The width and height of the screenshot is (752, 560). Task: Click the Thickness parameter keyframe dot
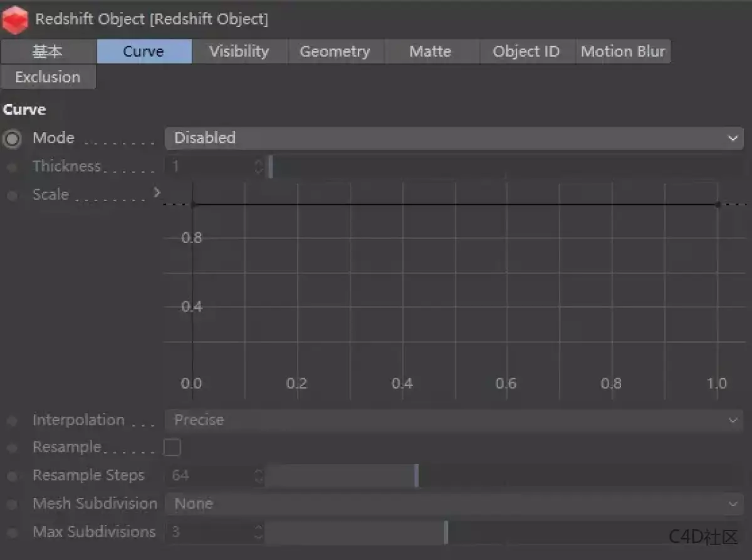click(12, 167)
